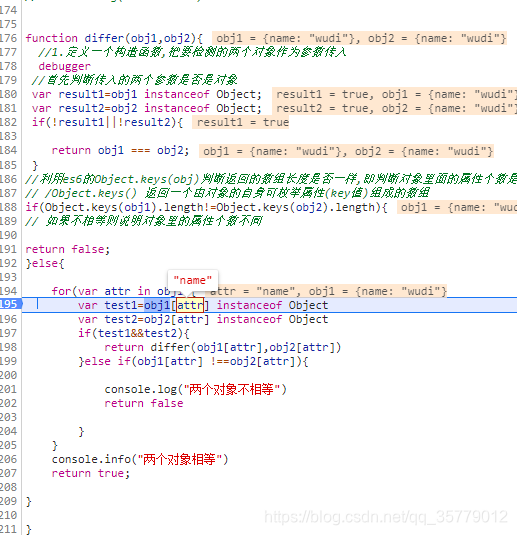Image resolution: width=517 pixels, height=535 pixels.
Task: Click line number 195 breakpoint marker
Action: point(10,304)
